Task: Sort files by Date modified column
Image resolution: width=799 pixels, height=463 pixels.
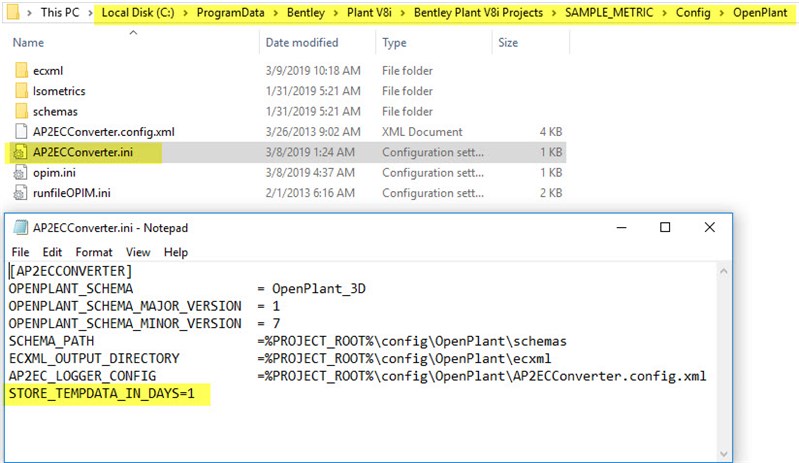Action: click(302, 42)
